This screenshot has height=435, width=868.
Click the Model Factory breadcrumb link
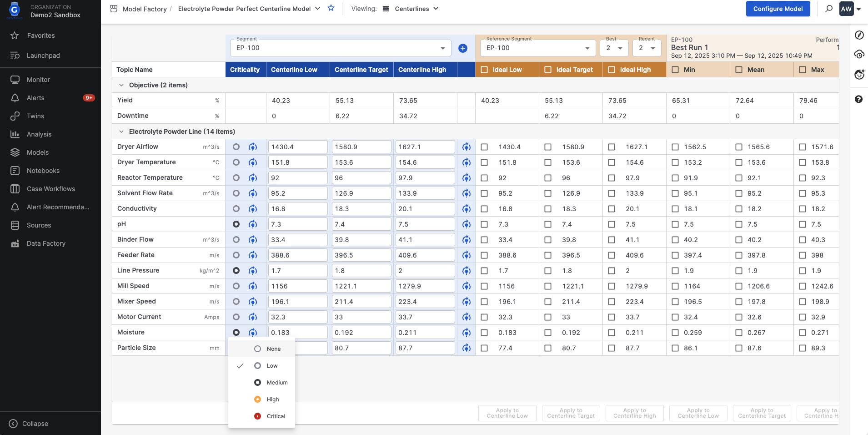pos(144,9)
